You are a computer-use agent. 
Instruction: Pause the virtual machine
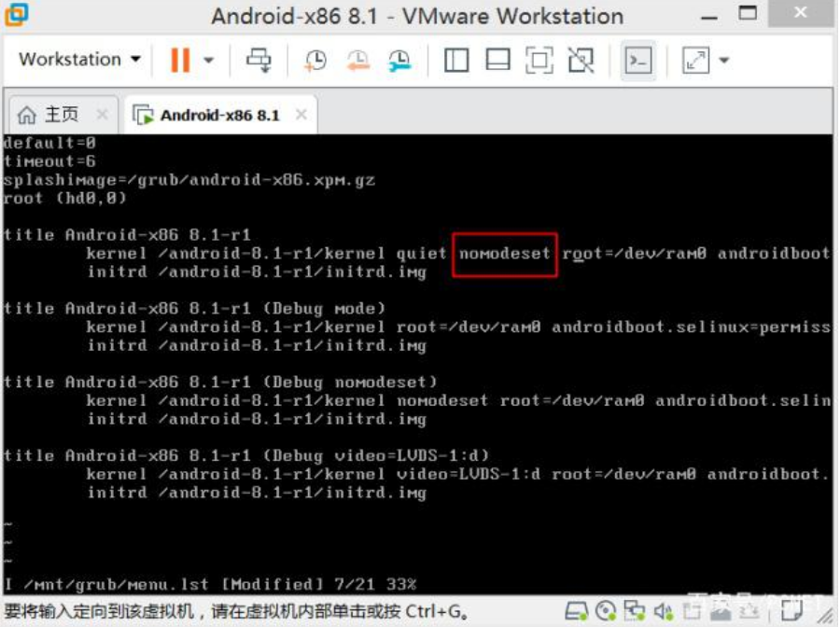pos(180,60)
